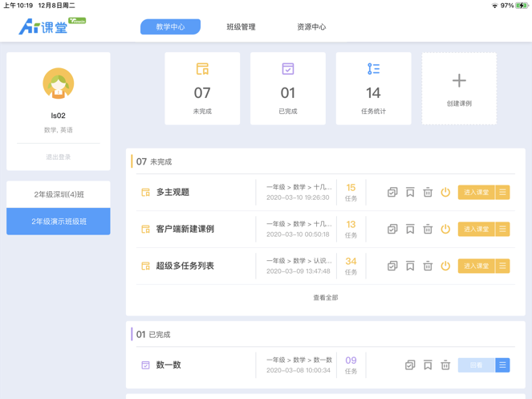Select the 2年级深圳(4)班 class
Image resolution: width=532 pixels, height=399 pixels.
[59, 194]
